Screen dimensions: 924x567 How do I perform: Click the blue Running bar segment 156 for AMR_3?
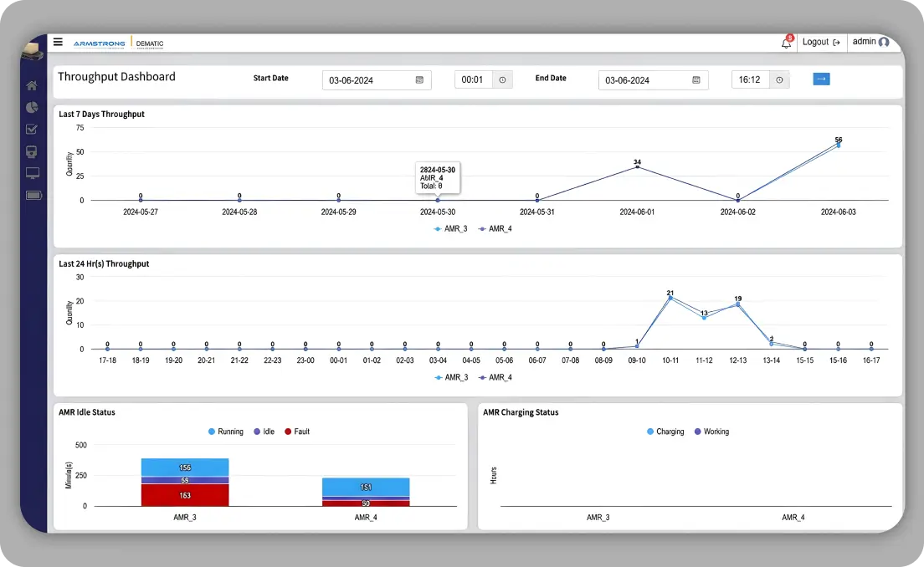185,467
